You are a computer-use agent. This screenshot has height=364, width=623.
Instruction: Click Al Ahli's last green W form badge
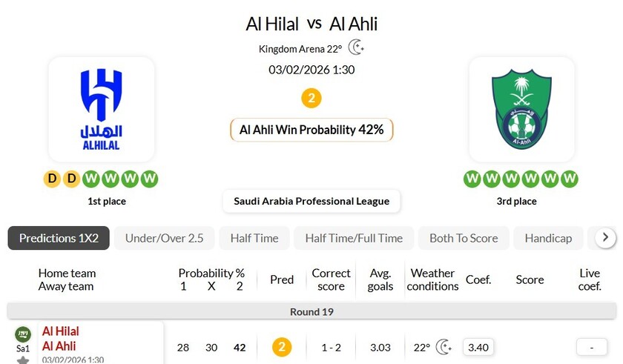pyautogui.click(x=570, y=178)
